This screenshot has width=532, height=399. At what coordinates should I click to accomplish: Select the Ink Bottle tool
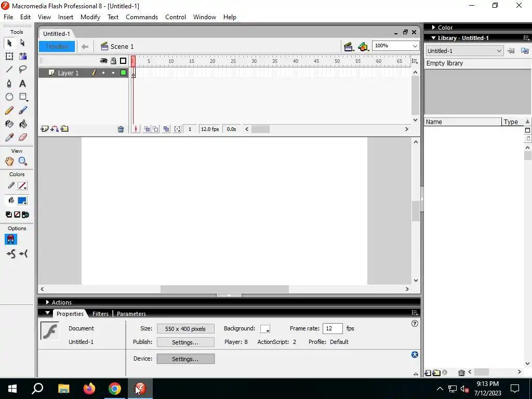9,124
